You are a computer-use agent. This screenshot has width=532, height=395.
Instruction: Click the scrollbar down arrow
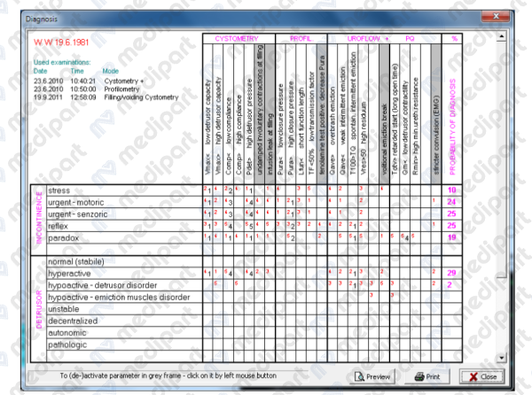502,358
